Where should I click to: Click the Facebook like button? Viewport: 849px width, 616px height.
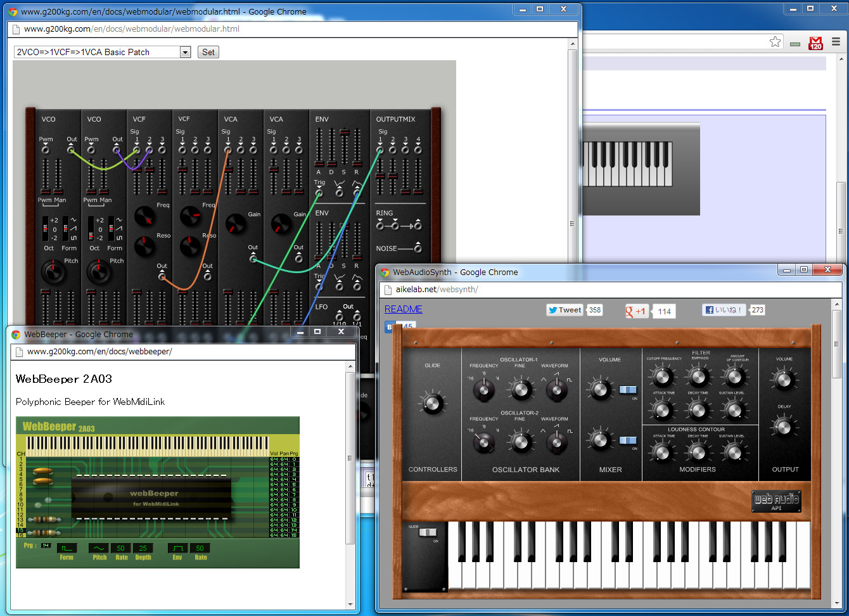coord(724,310)
